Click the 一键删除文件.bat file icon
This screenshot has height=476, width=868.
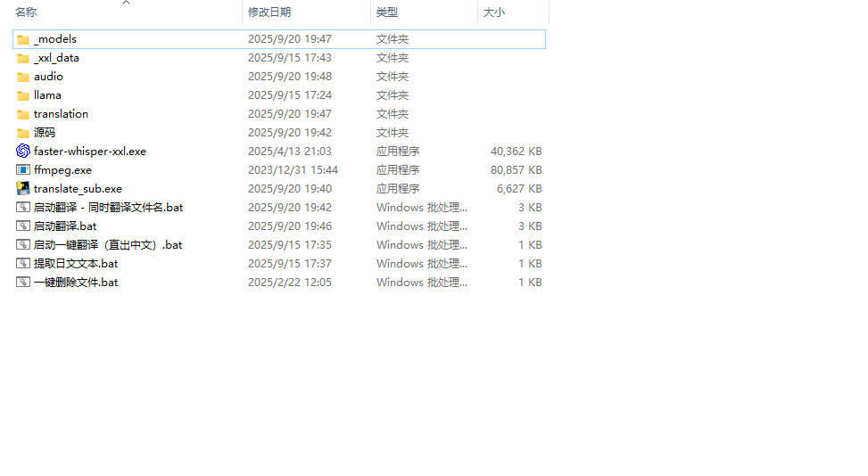22,283
